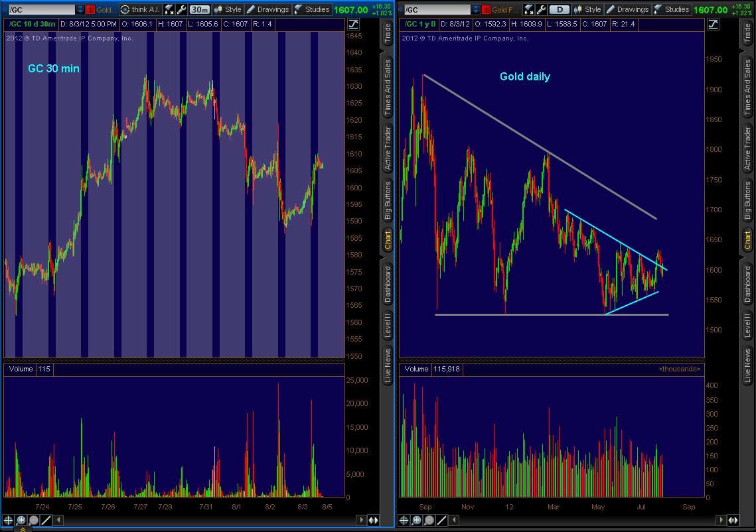Open the symbol dropdown arrow on the left chart

click(x=80, y=9)
